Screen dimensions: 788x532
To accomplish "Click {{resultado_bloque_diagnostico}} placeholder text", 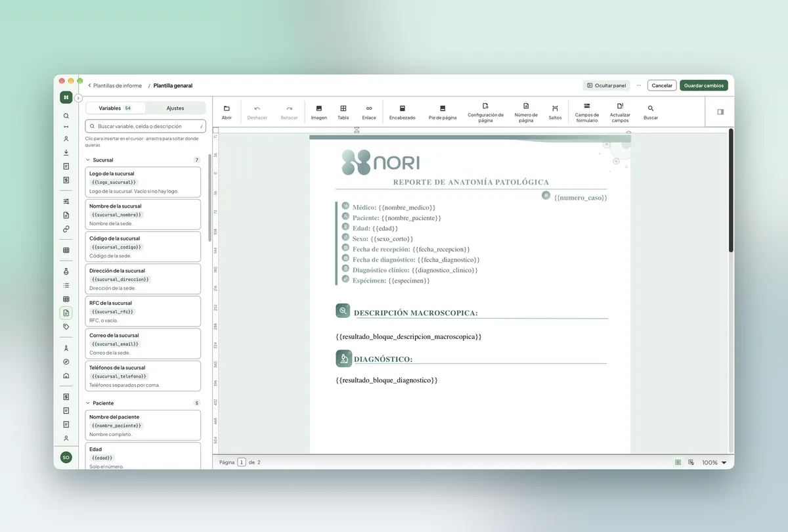I will [386, 380].
